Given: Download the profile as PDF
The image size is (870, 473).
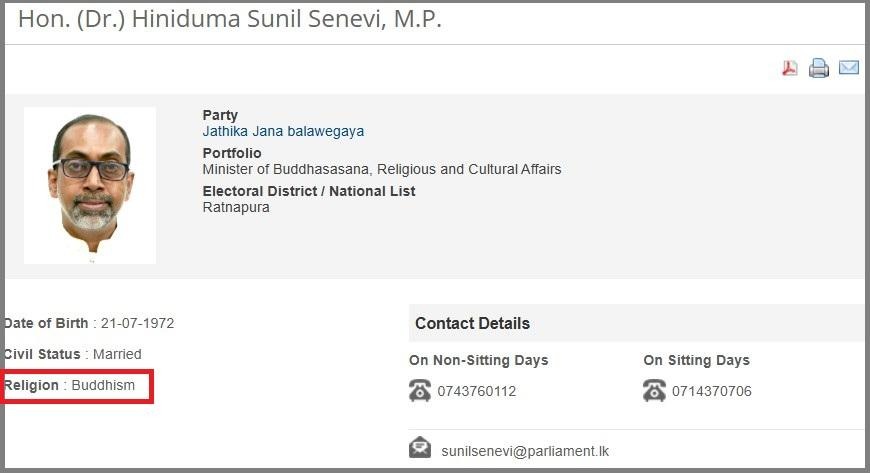Looking at the screenshot, I should (789, 68).
